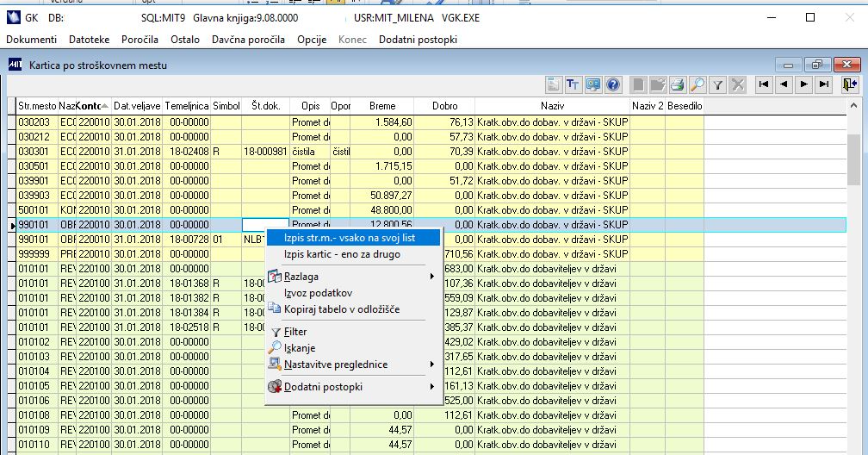The image size is (868, 455).
Task: Click the printer icon in toolbar
Action: coord(678,84)
